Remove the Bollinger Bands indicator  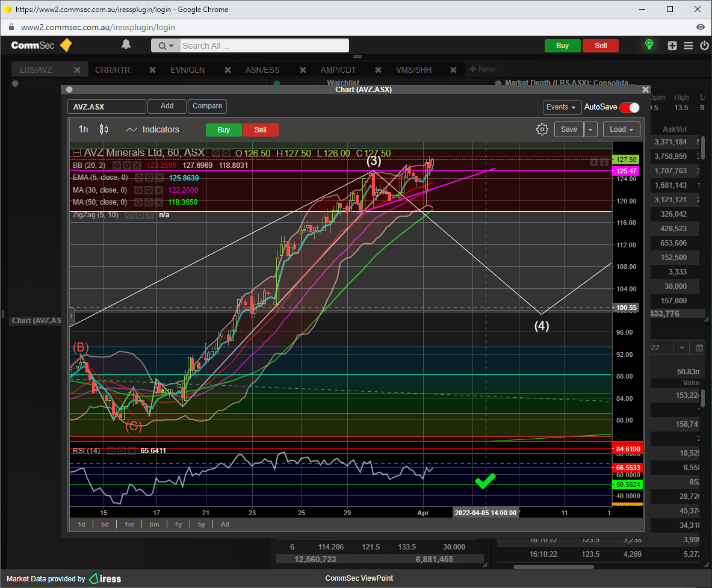click(x=137, y=166)
